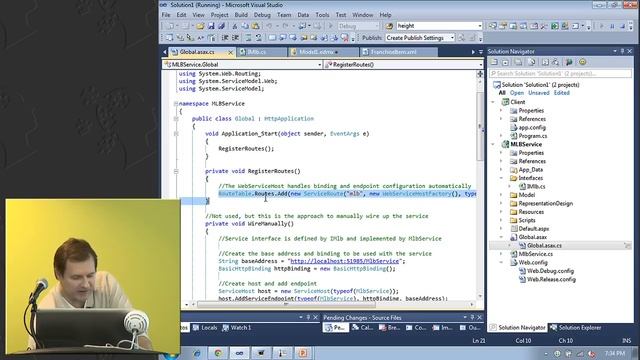The image size is (640, 360).
Task: Click the Cut scissors icon
Action: point(235,26)
